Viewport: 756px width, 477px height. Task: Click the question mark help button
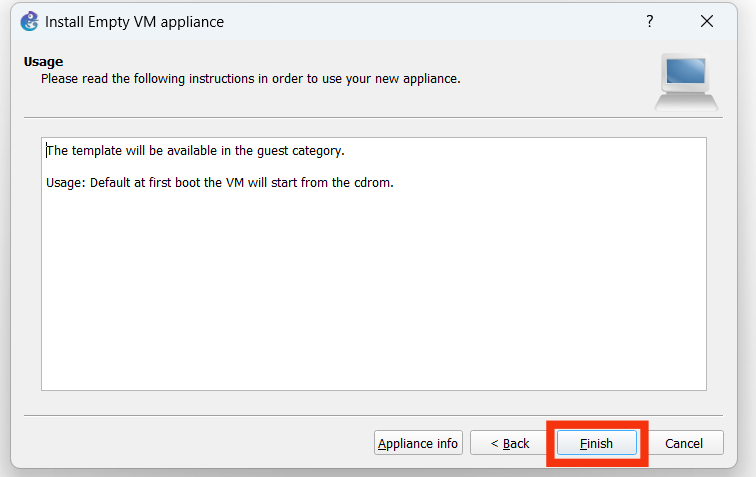click(650, 21)
